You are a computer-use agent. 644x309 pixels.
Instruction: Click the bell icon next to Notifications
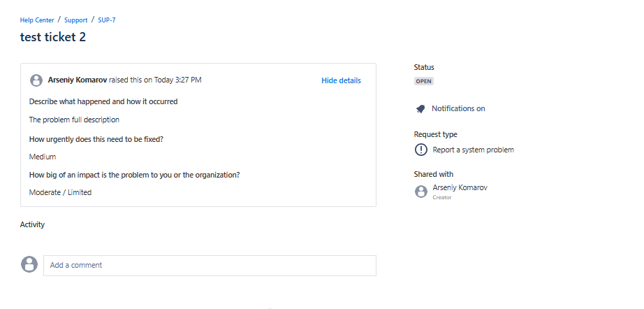tap(420, 109)
